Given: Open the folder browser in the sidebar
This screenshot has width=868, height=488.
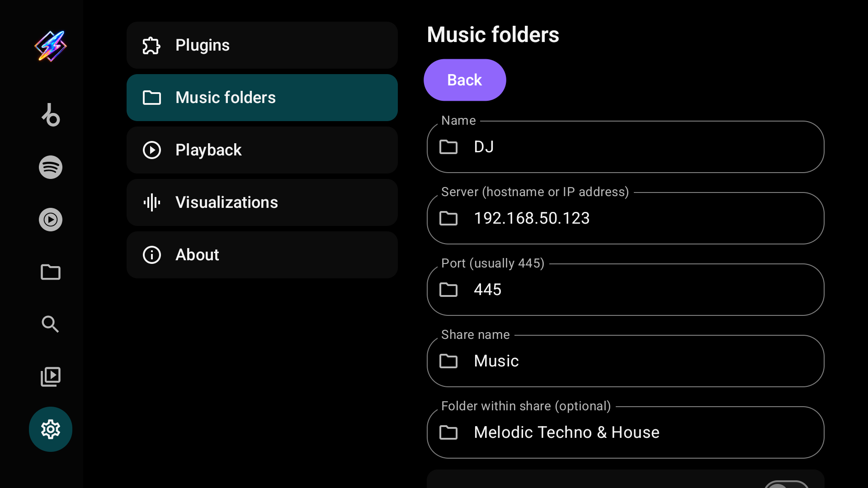Looking at the screenshot, I should pyautogui.click(x=51, y=272).
